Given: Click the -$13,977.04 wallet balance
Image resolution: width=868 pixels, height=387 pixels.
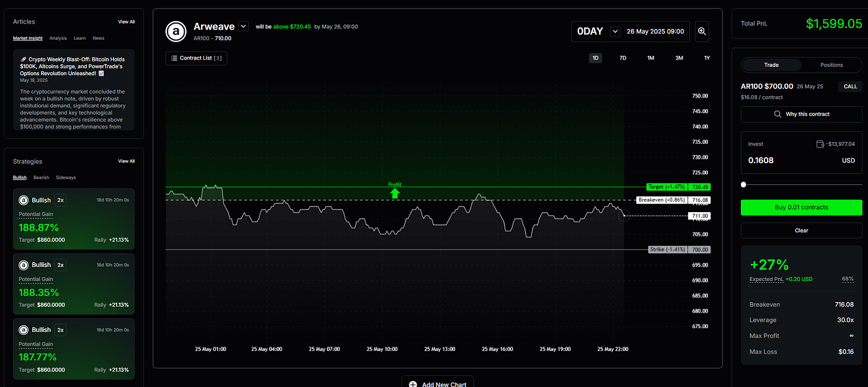Looking at the screenshot, I should pos(840,144).
